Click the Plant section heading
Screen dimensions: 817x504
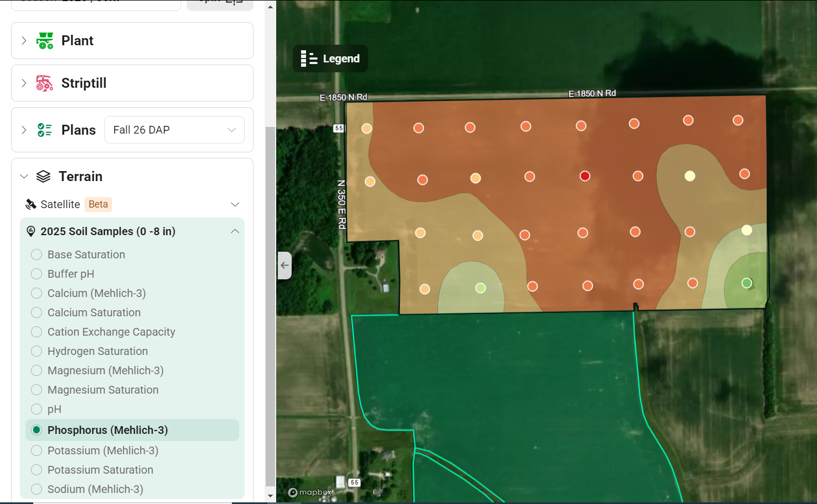(x=77, y=41)
